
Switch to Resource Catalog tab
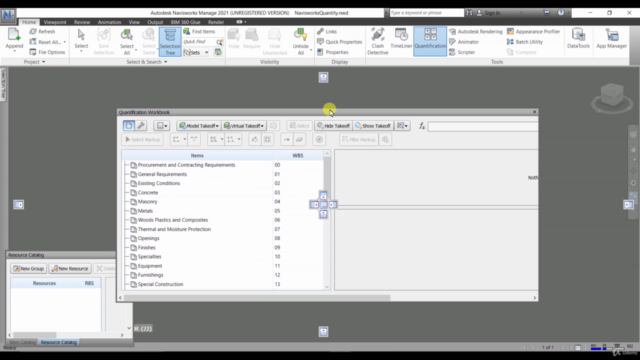coord(59,342)
